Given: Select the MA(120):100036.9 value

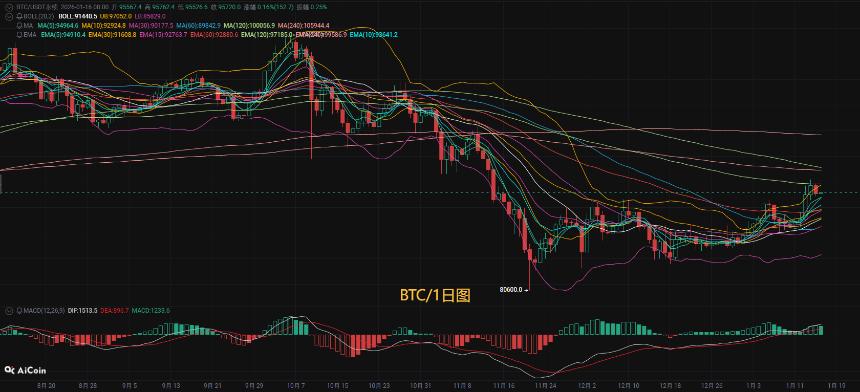Looking at the screenshot, I should point(250,26).
